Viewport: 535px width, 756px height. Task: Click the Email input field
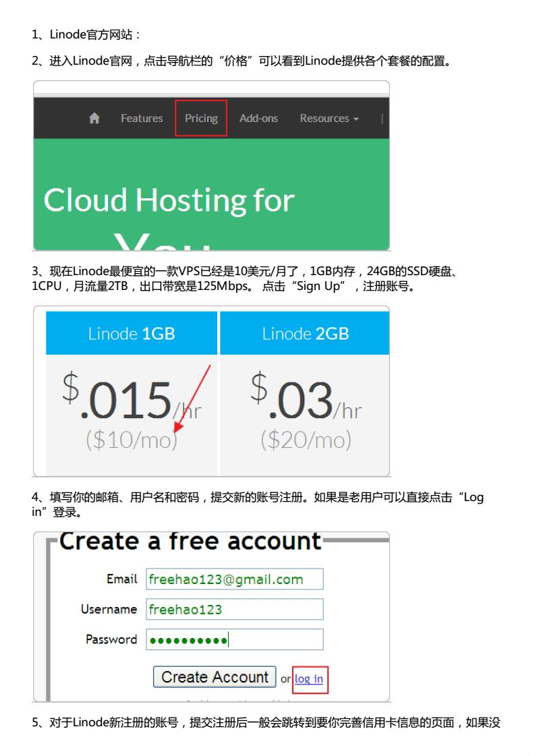click(235, 579)
